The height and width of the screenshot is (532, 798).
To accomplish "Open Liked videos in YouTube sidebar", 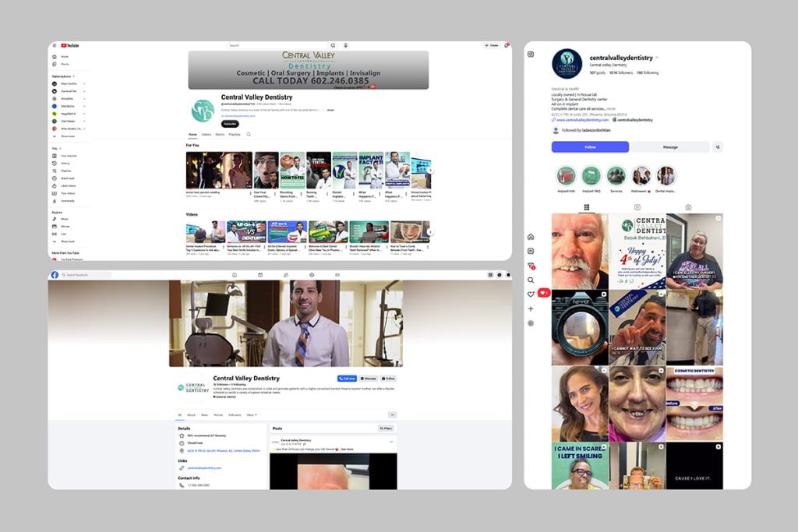I will click(x=64, y=186).
